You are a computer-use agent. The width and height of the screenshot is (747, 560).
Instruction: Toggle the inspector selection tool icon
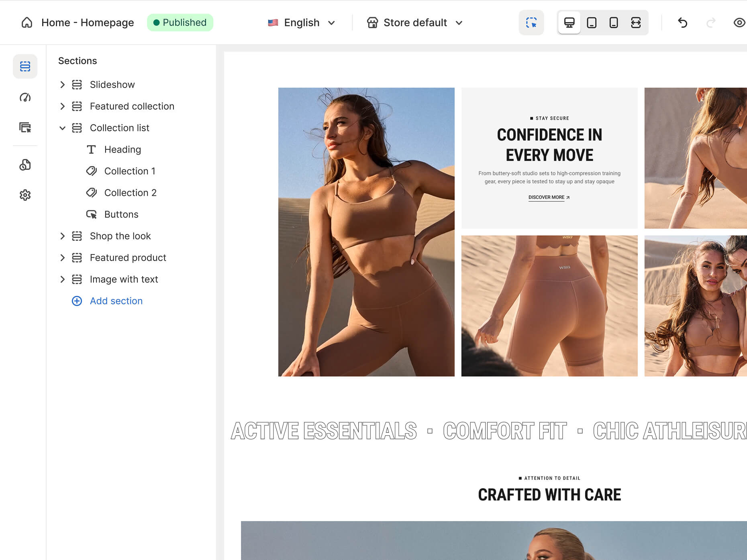click(x=531, y=22)
